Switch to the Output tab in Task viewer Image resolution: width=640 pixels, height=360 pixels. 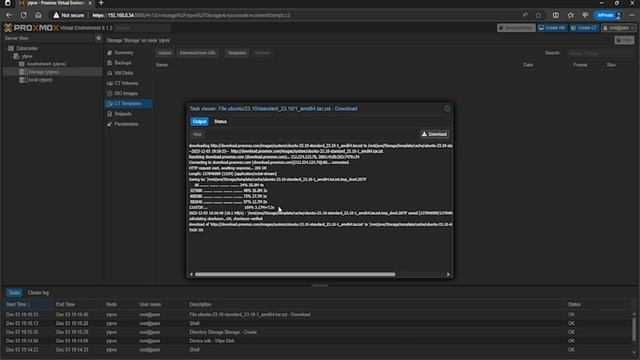(x=199, y=122)
